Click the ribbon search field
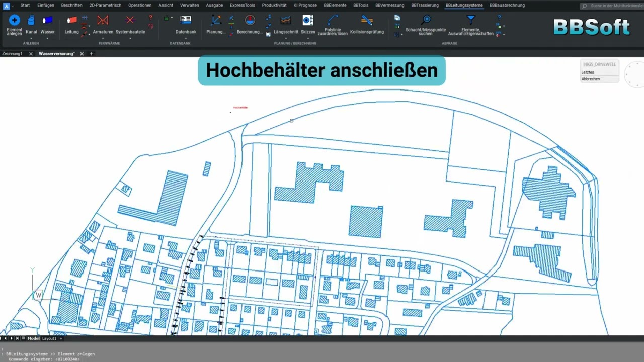 click(x=611, y=6)
